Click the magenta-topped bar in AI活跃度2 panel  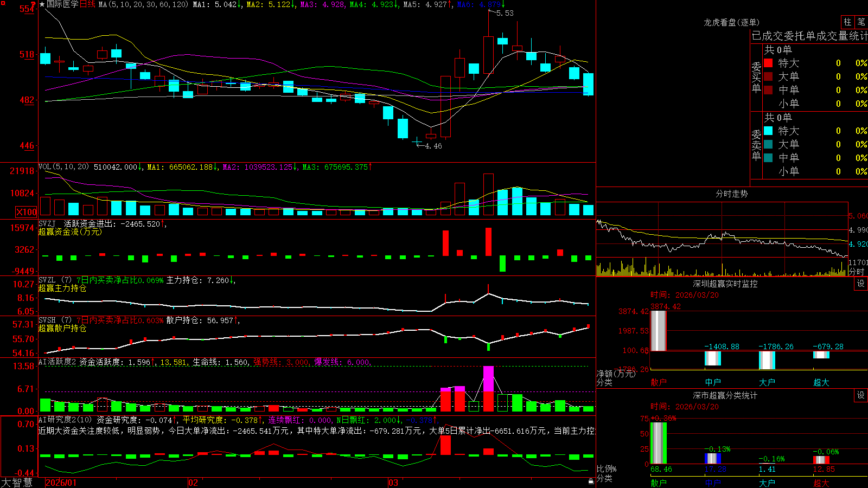click(488, 388)
